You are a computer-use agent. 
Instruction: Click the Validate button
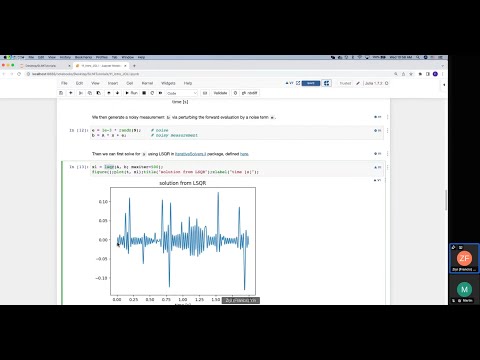coord(220,93)
